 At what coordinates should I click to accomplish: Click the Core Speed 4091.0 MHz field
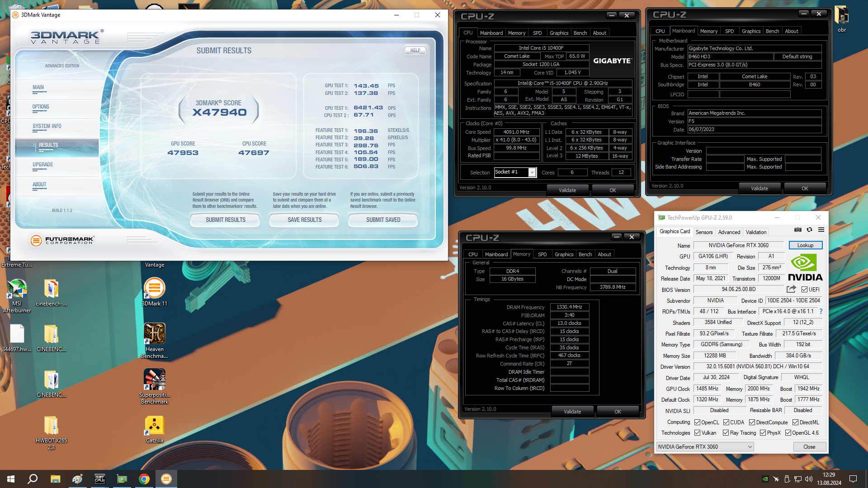(516, 132)
